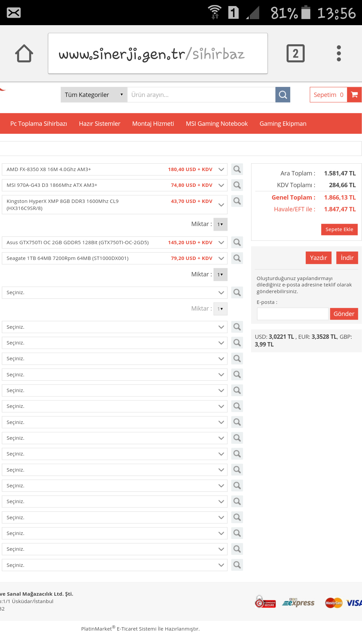Open the browser tabs counter showing 2
Screen dimensions: 362x644
(295, 53)
